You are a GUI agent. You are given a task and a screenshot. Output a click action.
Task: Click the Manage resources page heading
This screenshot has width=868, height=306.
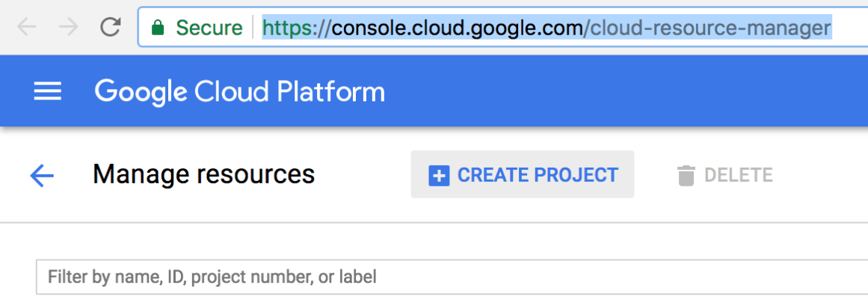(x=203, y=174)
